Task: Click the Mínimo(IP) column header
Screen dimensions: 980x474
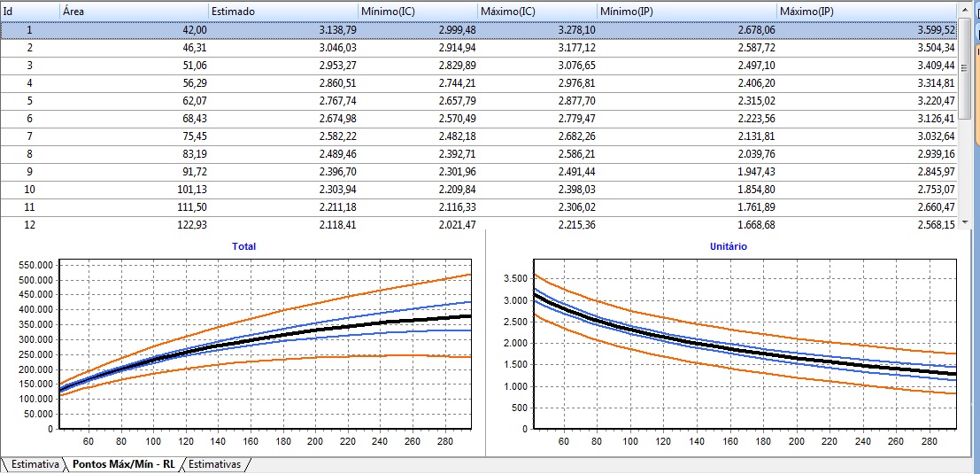Action: coord(687,12)
